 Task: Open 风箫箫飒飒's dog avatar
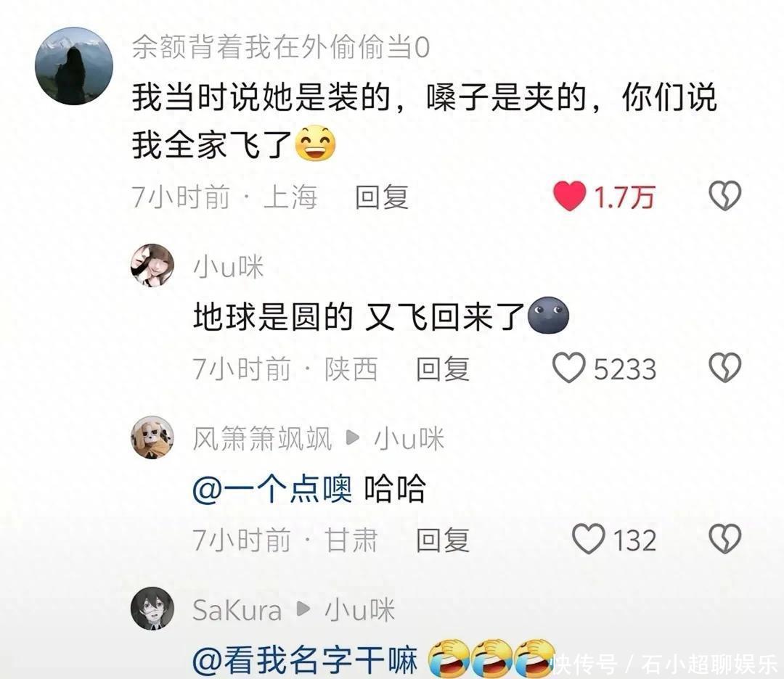click(152, 437)
